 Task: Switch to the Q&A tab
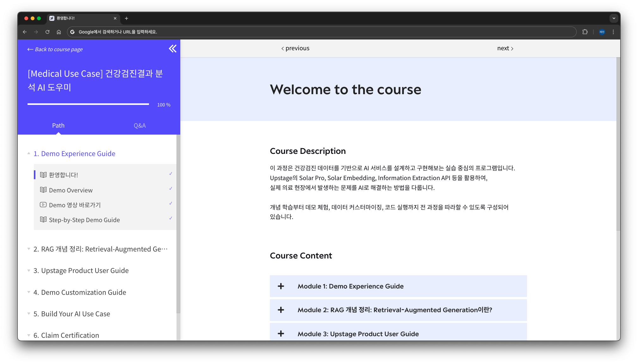[139, 125]
